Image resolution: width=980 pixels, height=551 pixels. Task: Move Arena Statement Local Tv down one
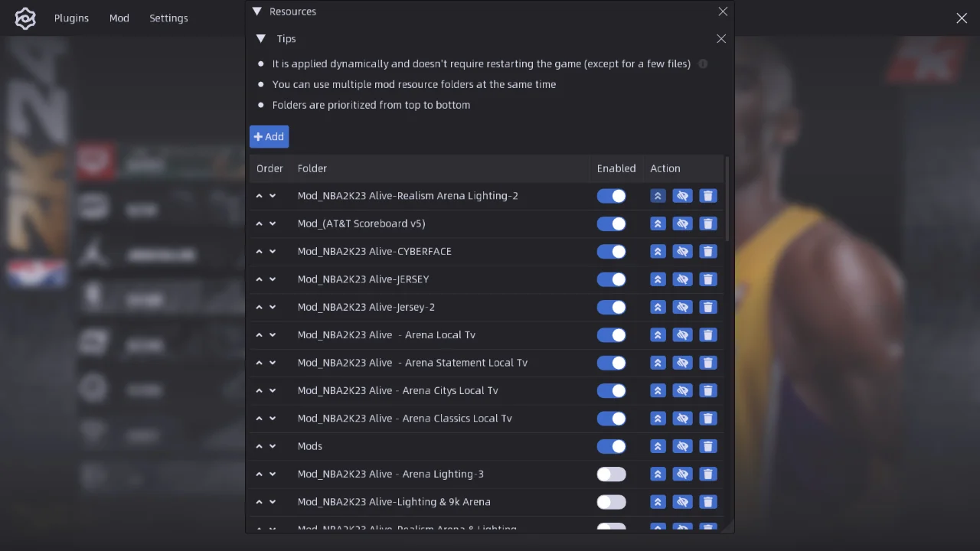(x=273, y=363)
